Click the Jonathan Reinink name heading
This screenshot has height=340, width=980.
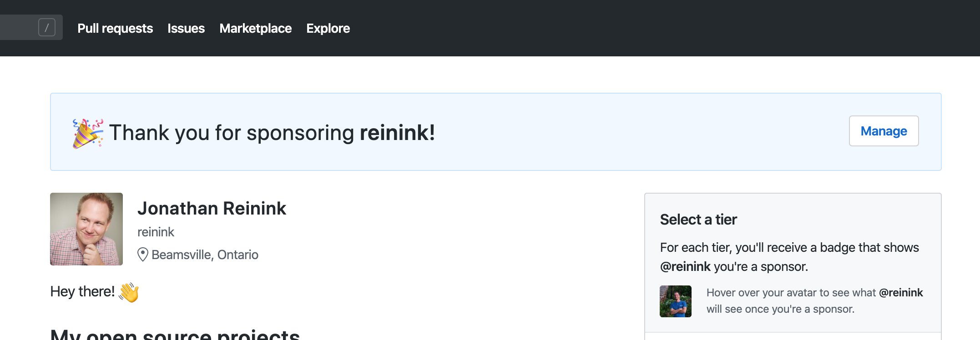212,208
